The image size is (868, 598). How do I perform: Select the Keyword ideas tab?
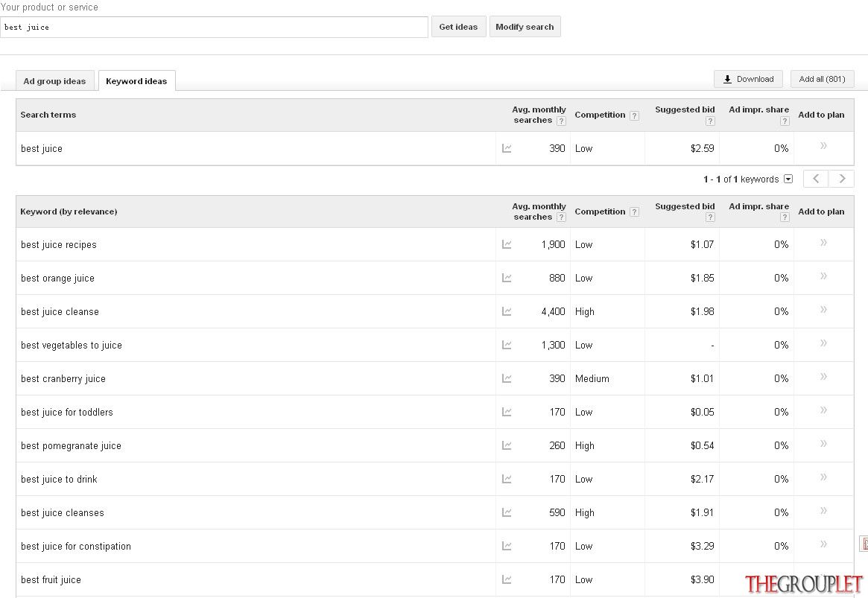click(x=136, y=80)
